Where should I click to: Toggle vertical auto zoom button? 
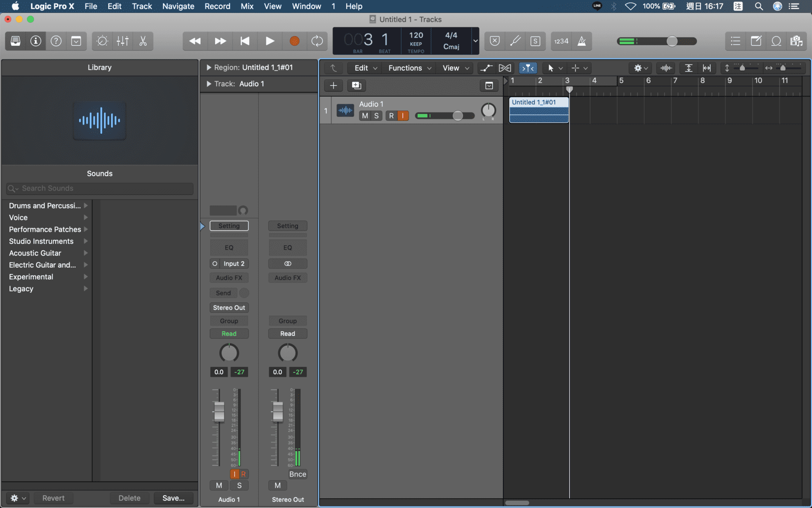tap(689, 68)
